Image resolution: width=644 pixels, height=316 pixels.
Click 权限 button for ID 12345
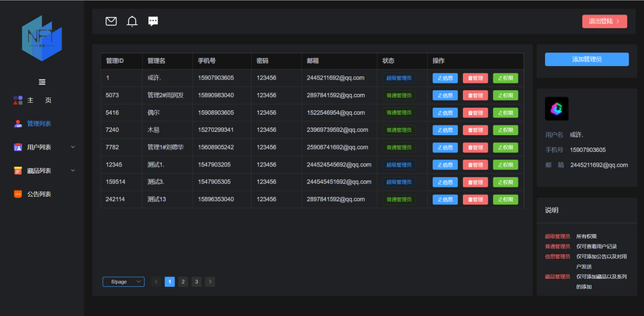point(506,165)
